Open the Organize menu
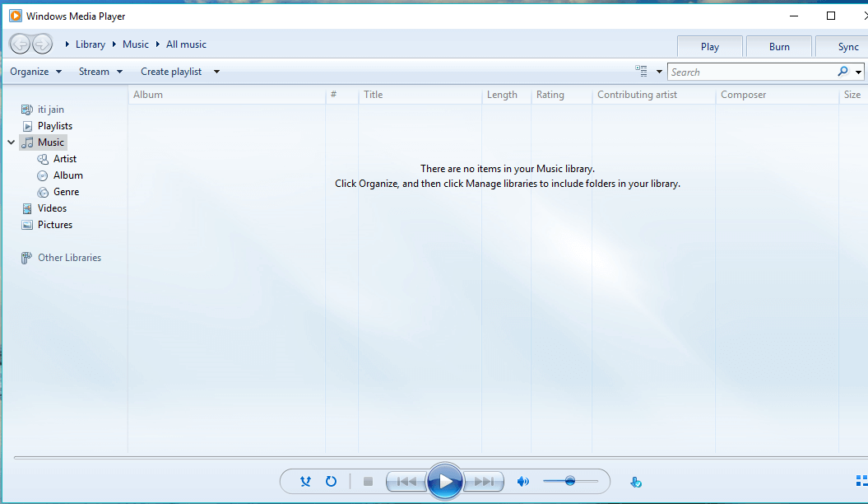 pos(35,72)
